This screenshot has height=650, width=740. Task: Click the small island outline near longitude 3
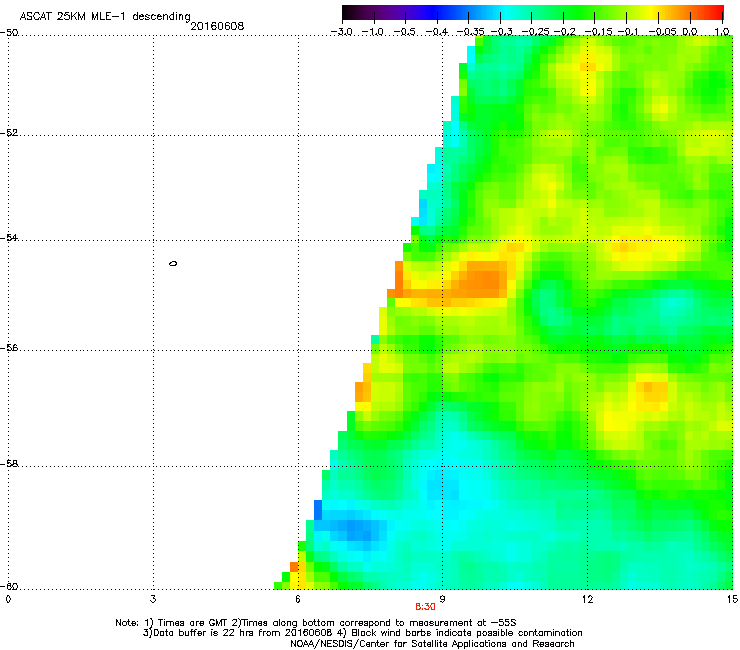point(173,263)
